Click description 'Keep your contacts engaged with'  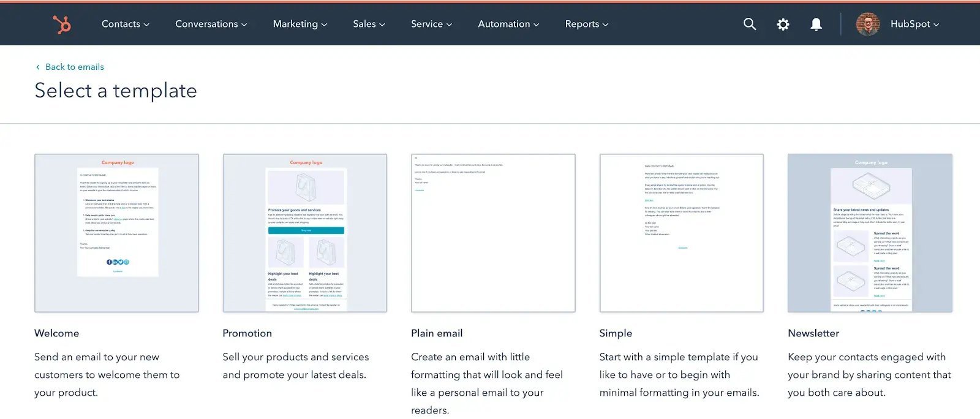click(867, 357)
